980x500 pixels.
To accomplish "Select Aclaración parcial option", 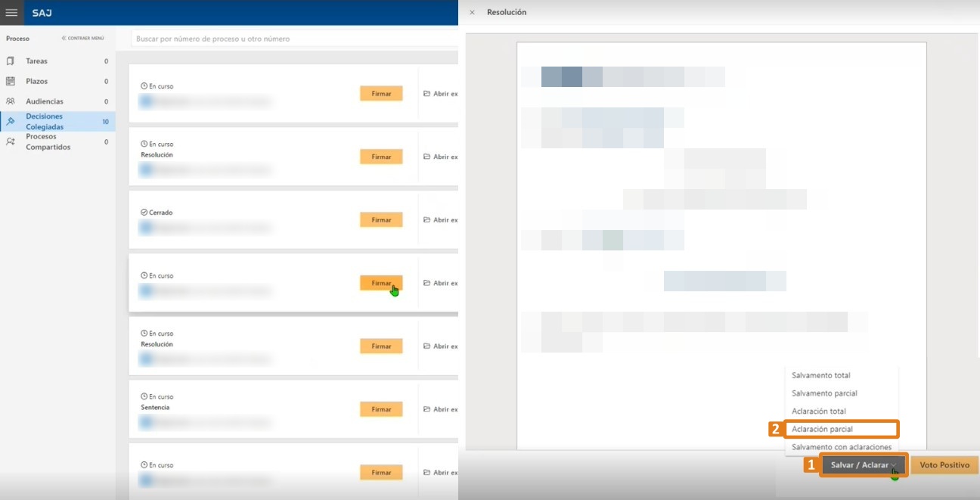I will [842, 429].
